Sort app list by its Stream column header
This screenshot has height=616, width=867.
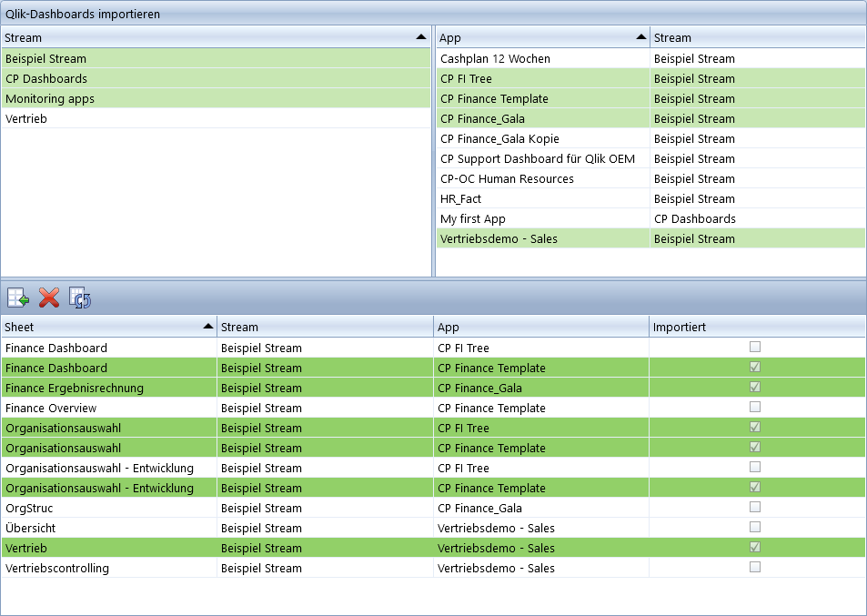pos(758,37)
